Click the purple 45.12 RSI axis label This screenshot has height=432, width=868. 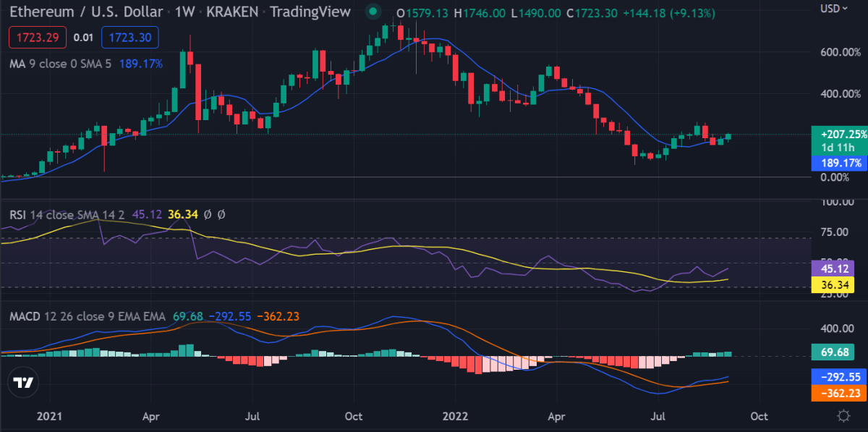coord(833,269)
